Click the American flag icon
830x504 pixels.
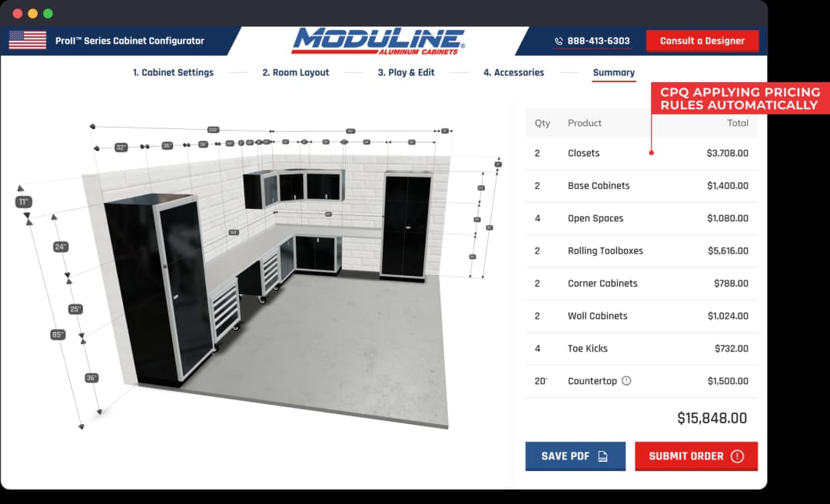(28, 40)
